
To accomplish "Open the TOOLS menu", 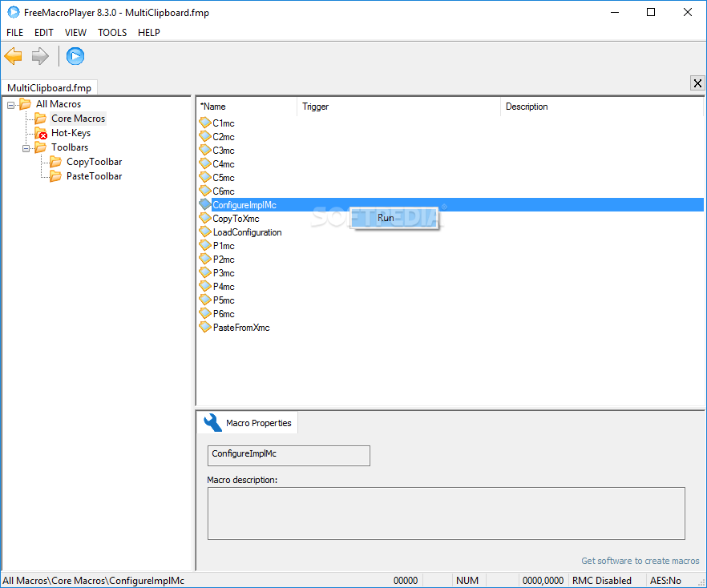I will point(112,32).
